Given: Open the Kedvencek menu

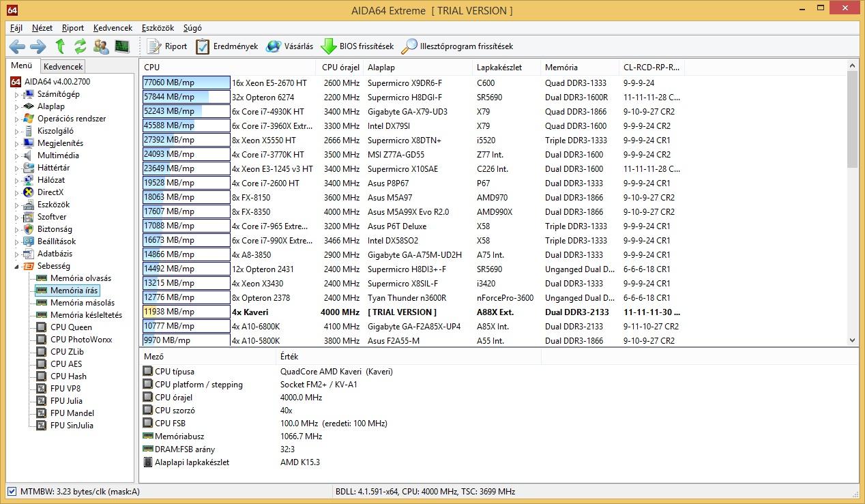Looking at the screenshot, I should point(113,28).
